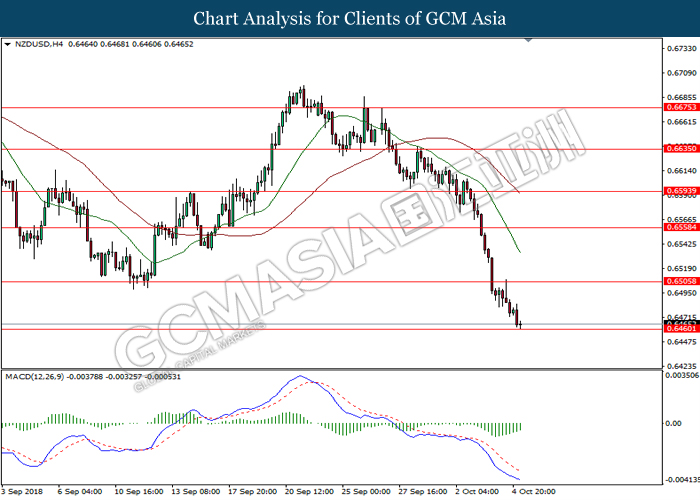Click the 4 Oct 20:00 time label
700x500 pixels.
pyautogui.click(x=534, y=492)
